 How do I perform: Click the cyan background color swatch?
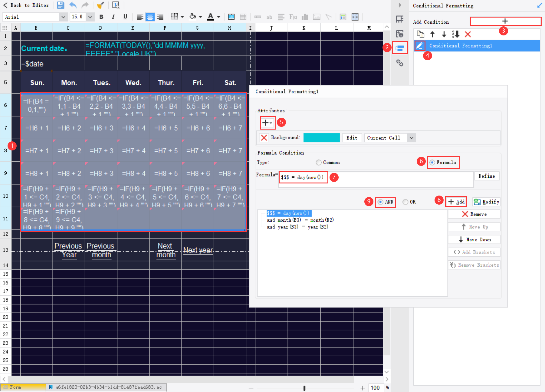coord(321,138)
